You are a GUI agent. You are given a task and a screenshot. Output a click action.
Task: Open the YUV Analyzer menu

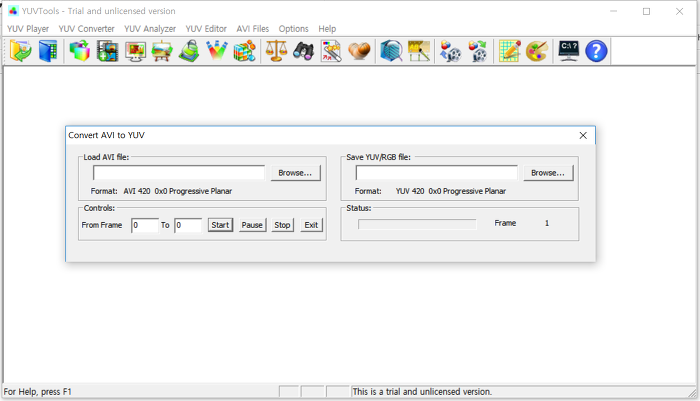tap(150, 29)
